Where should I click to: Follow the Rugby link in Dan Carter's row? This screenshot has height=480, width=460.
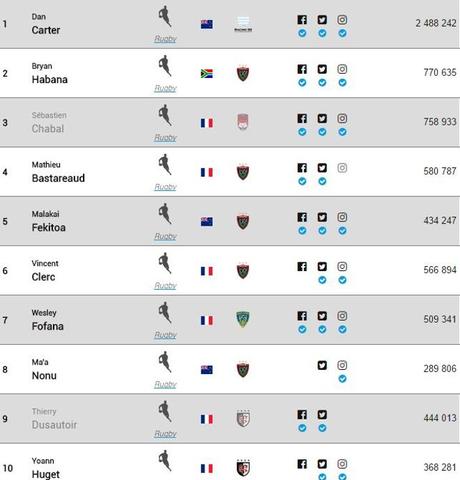(x=165, y=39)
